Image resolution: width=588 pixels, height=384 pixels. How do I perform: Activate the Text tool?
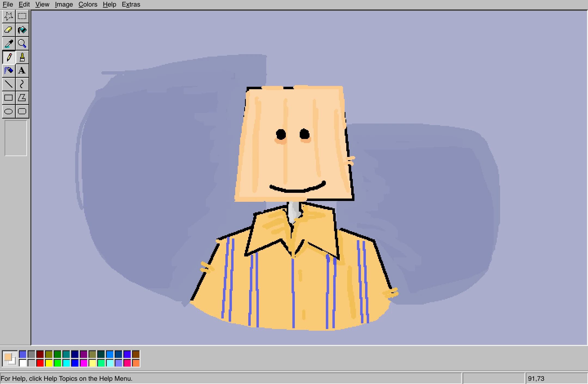(22, 71)
